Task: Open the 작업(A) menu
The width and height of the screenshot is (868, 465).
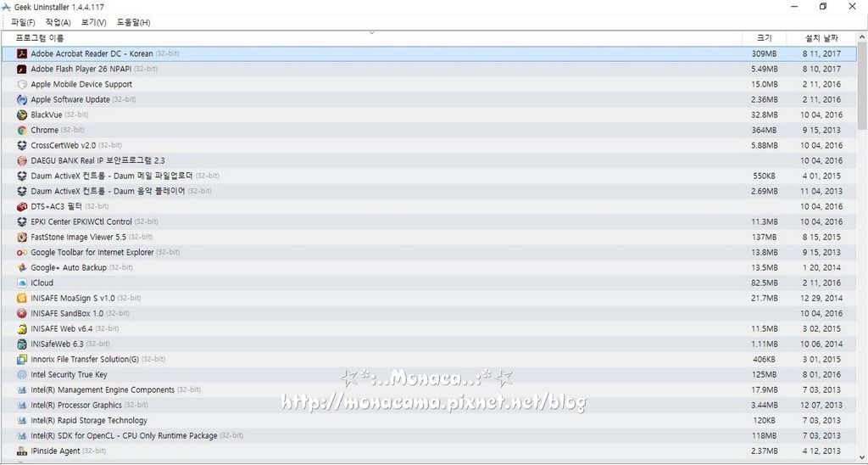Action: 58,23
